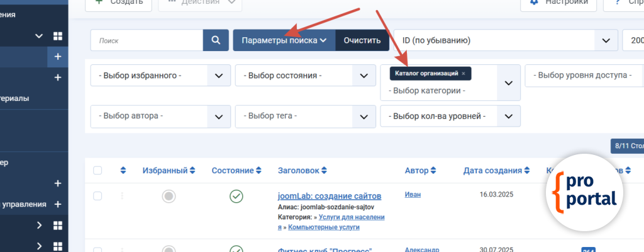Toggle featured icon for joomLab article
Viewport: 644px width, 252px height.
click(x=169, y=197)
